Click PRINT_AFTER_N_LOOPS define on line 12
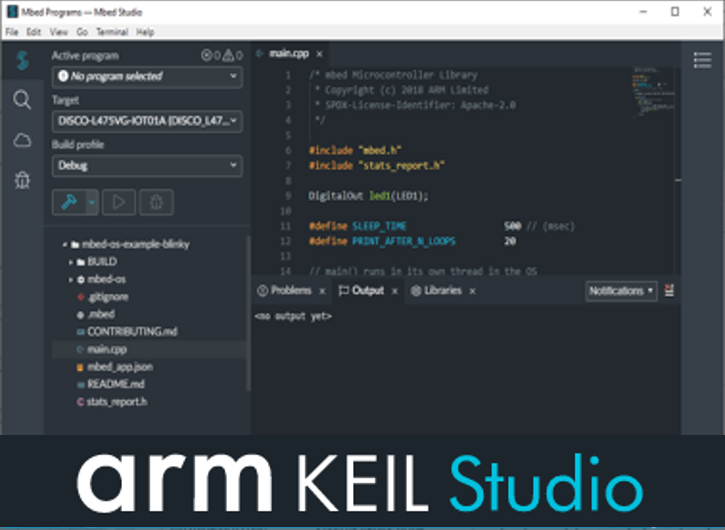725x530 pixels. coord(404,241)
